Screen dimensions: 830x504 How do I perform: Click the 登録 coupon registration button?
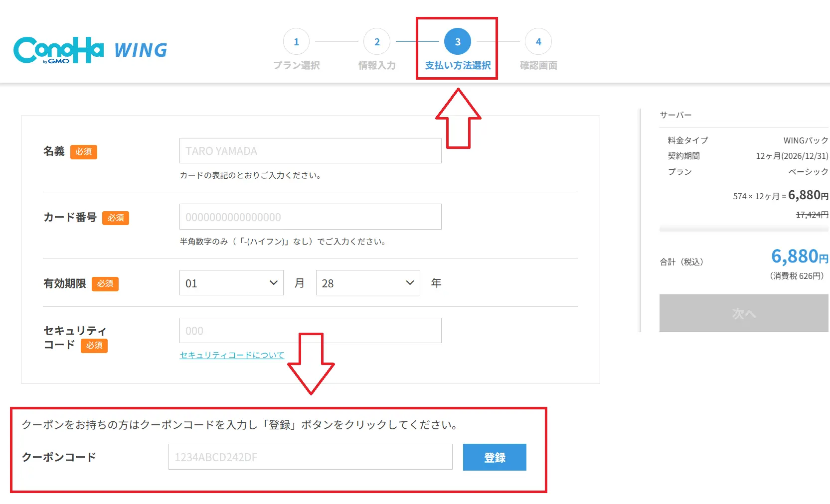[x=494, y=457]
